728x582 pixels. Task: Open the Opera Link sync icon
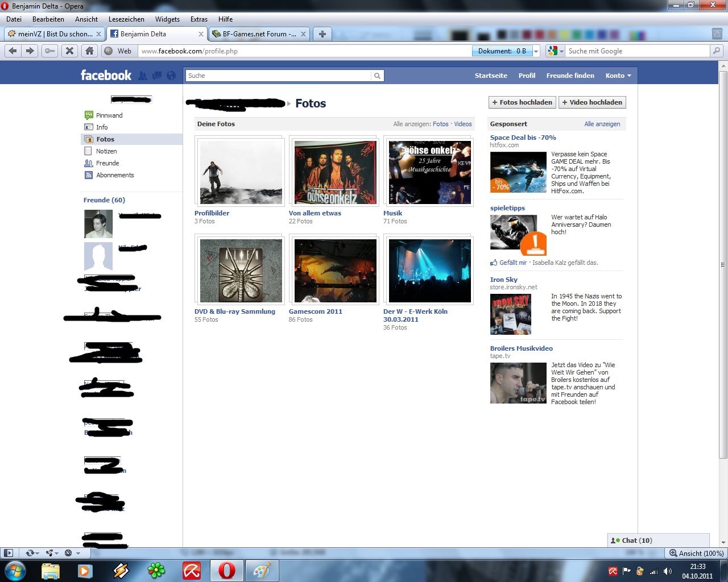[x=31, y=552]
